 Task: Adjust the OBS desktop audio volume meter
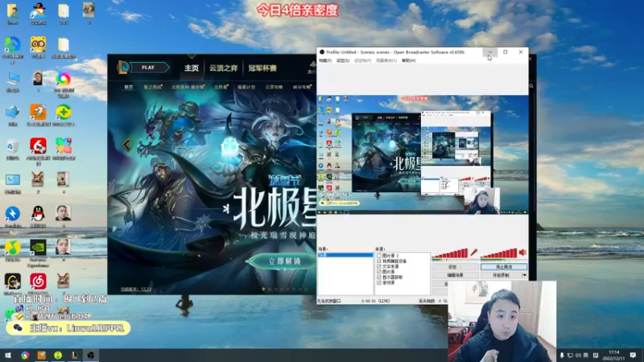[x=498, y=253]
